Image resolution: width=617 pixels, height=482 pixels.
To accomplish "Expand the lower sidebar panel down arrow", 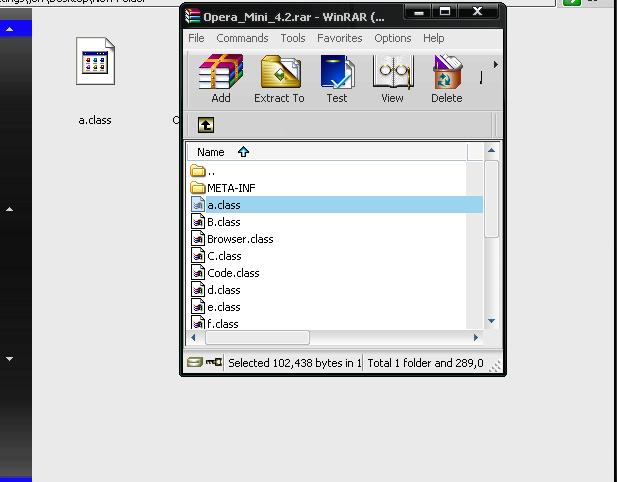I will pyautogui.click(x=9, y=358).
